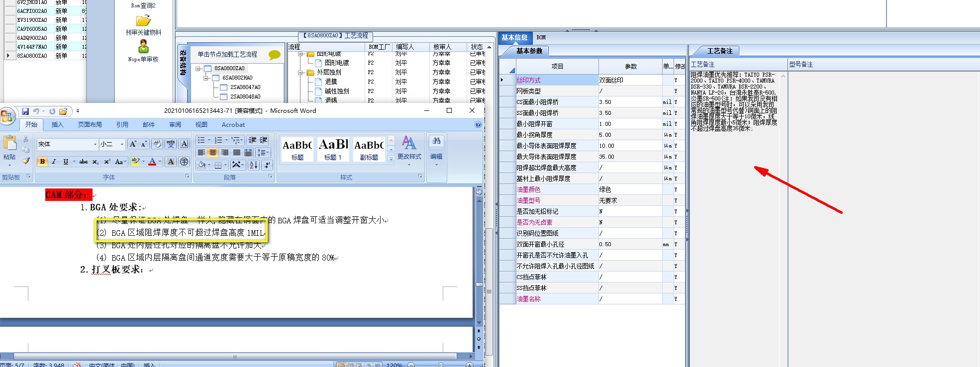The width and height of the screenshot is (980, 367).
Task: Cut selection with the scissors icon
Action: pyautogui.click(x=26, y=139)
